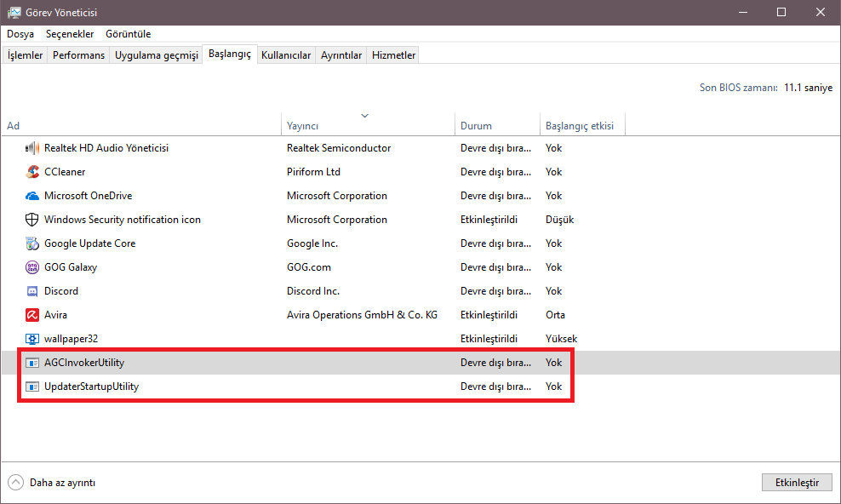Screen dimensions: 841x504
Task: Select the Başlangıç tab
Action: [230, 54]
